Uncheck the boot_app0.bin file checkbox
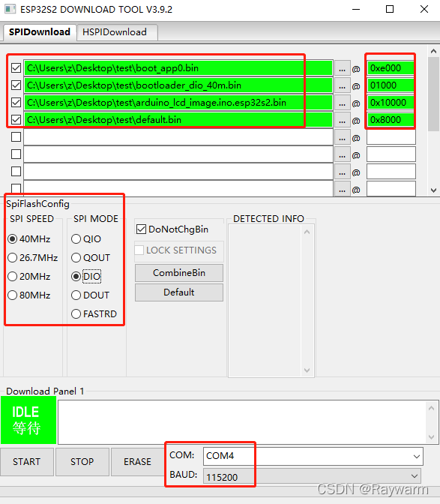 (x=16, y=67)
